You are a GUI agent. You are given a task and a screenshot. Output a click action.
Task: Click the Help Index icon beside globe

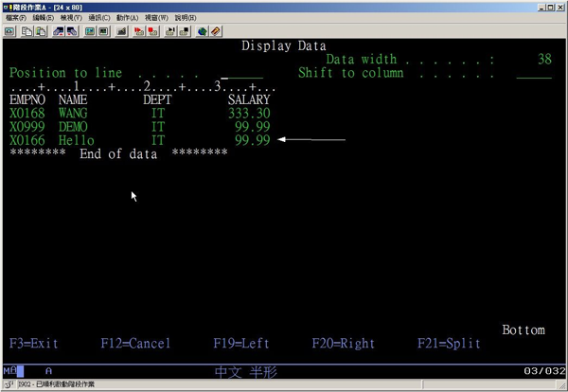pos(217,31)
